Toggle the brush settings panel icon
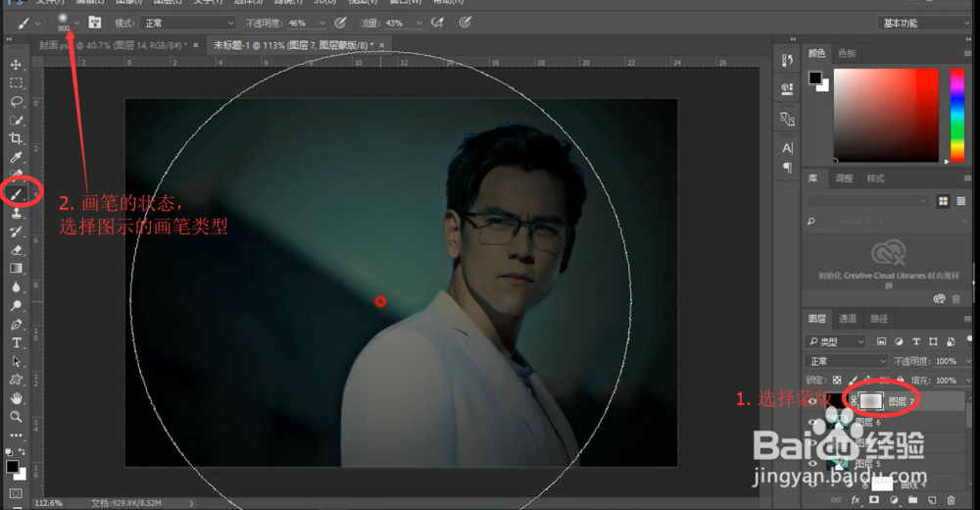 (95, 23)
